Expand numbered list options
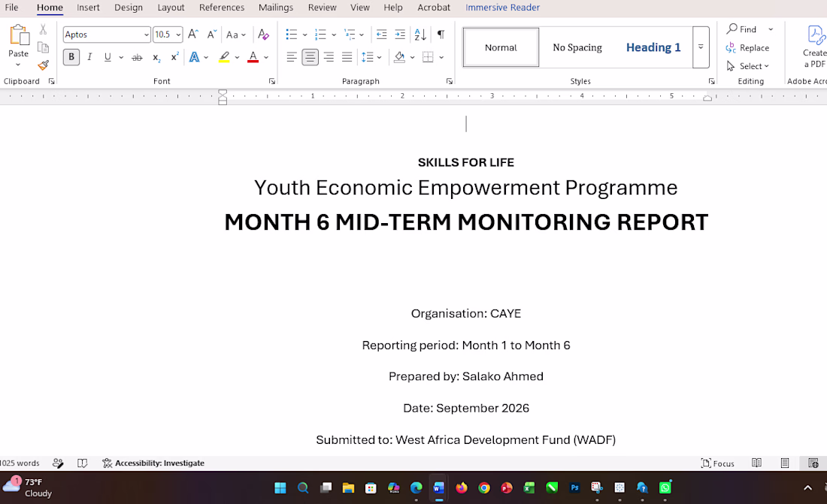 pyautogui.click(x=334, y=35)
